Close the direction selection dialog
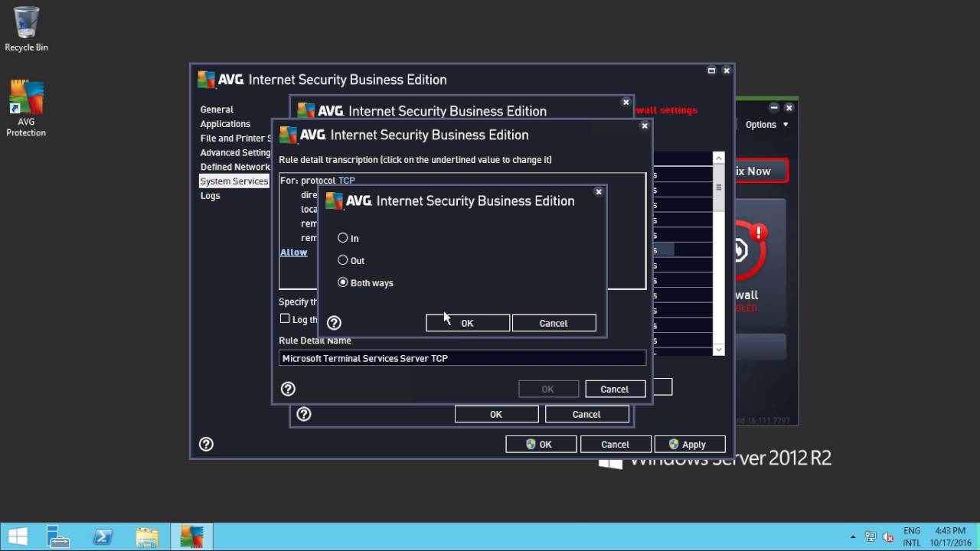980x551 pixels. [599, 191]
